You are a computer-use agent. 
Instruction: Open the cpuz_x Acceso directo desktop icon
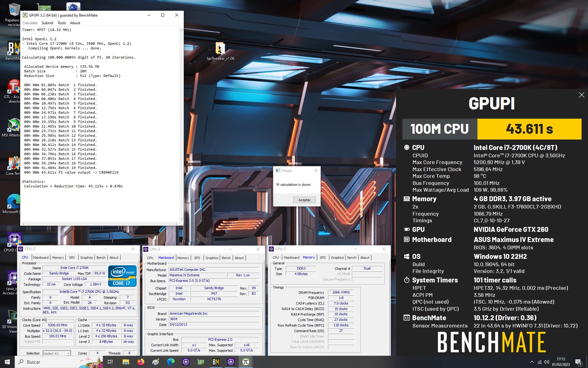[x=12, y=283]
